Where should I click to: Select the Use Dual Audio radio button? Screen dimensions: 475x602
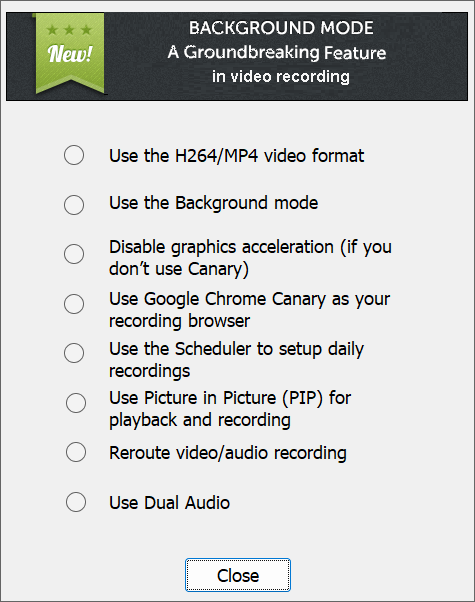pyautogui.click(x=76, y=502)
